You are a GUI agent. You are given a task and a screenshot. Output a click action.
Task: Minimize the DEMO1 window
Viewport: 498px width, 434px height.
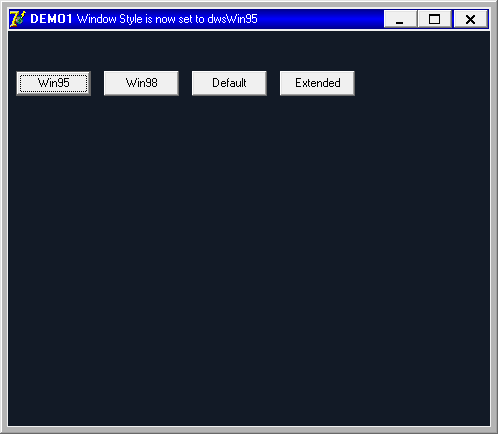(400, 19)
